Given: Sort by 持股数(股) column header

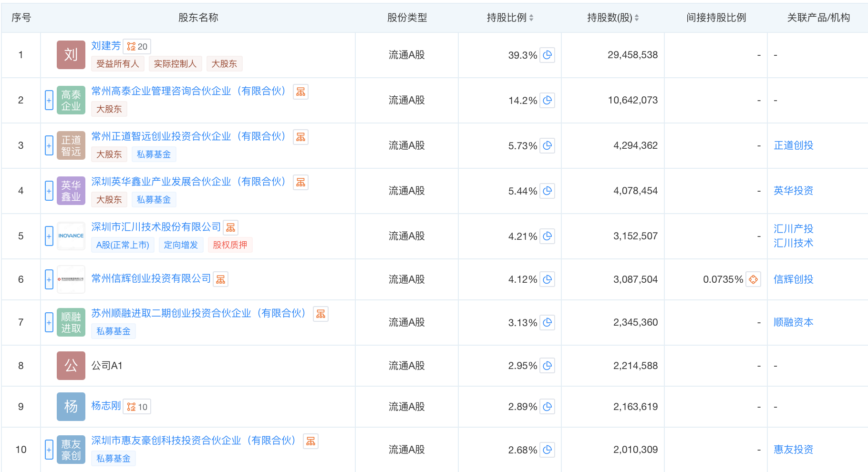Looking at the screenshot, I should click(613, 18).
